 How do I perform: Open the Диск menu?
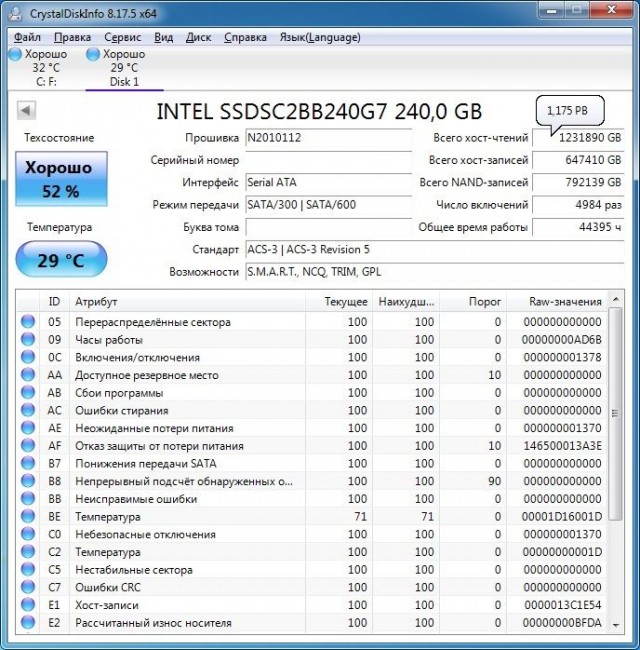(199, 37)
